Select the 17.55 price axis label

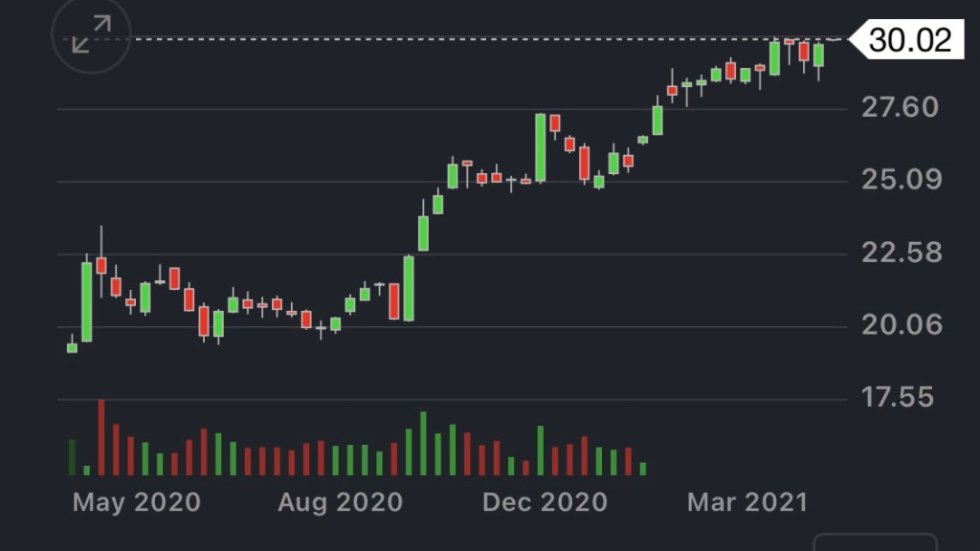900,397
